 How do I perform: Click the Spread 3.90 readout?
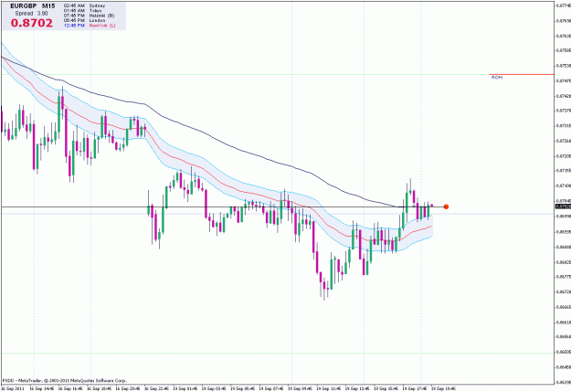click(x=31, y=14)
